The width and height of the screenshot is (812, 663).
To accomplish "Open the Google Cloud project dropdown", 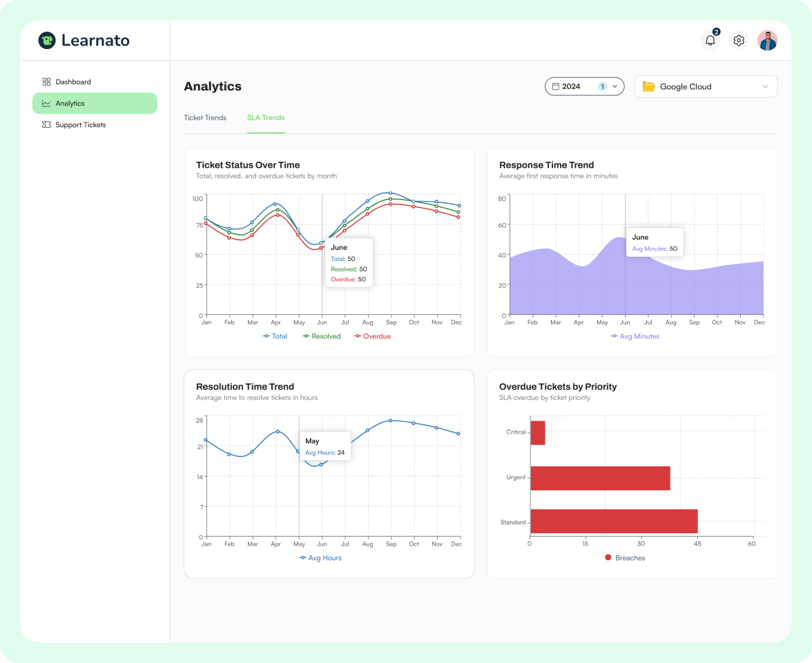I will (x=706, y=86).
